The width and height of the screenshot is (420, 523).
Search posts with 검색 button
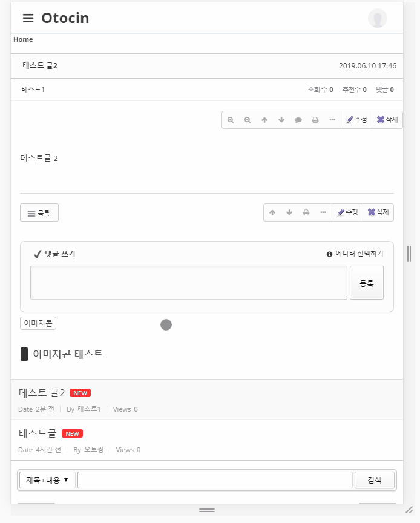pyautogui.click(x=374, y=480)
